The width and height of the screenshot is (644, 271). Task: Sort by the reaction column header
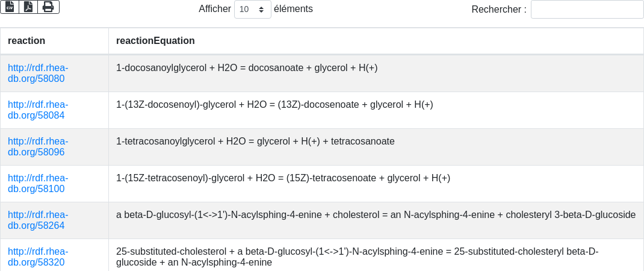click(26, 41)
